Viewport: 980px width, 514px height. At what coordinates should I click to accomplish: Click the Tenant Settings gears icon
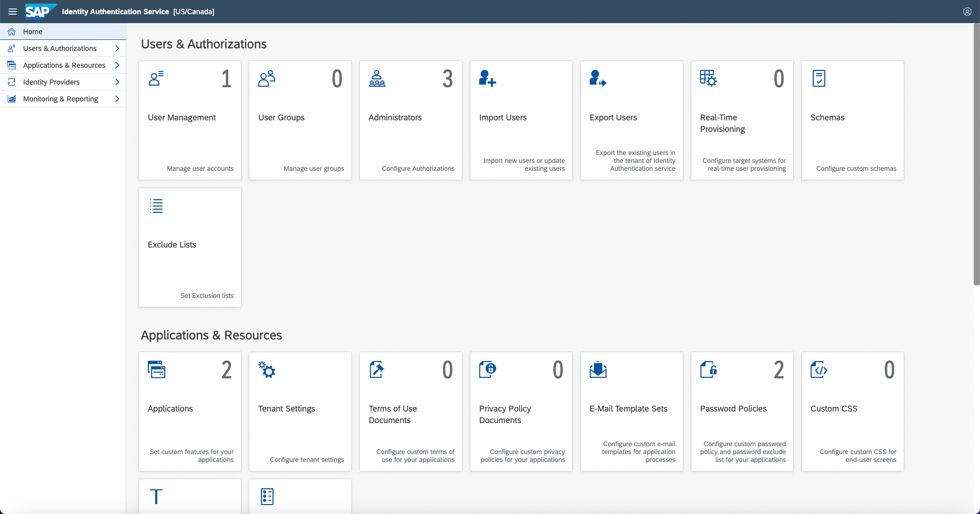267,369
